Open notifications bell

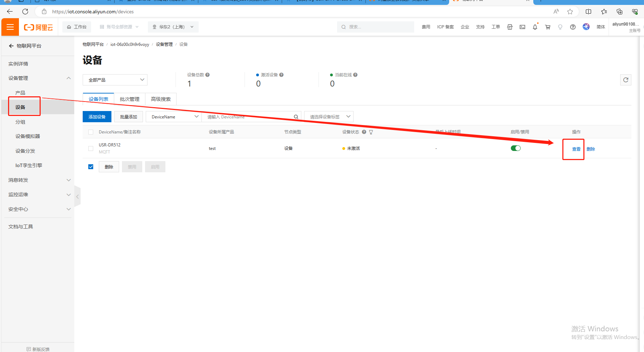pyautogui.click(x=535, y=27)
